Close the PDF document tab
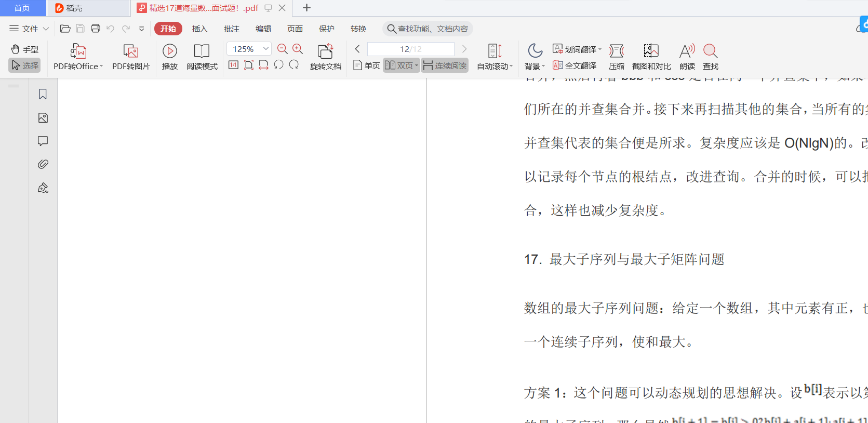The height and width of the screenshot is (423, 868). click(x=282, y=8)
